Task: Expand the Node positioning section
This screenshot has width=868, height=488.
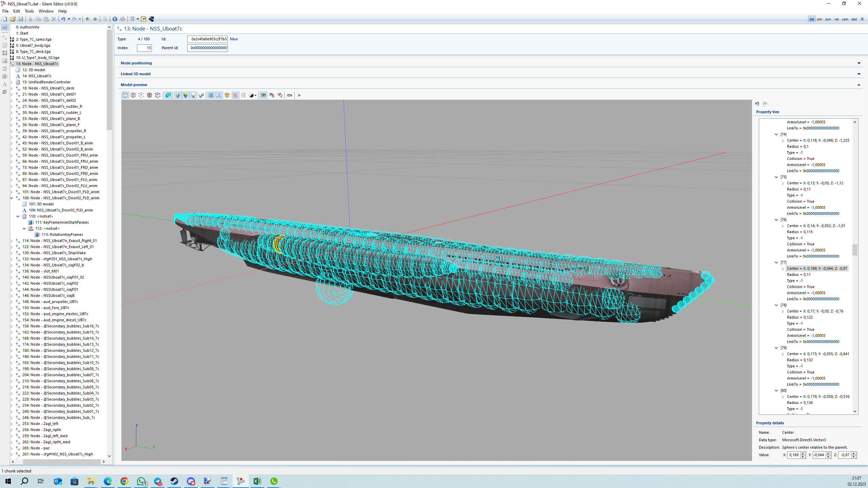Action: pos(859,63)
